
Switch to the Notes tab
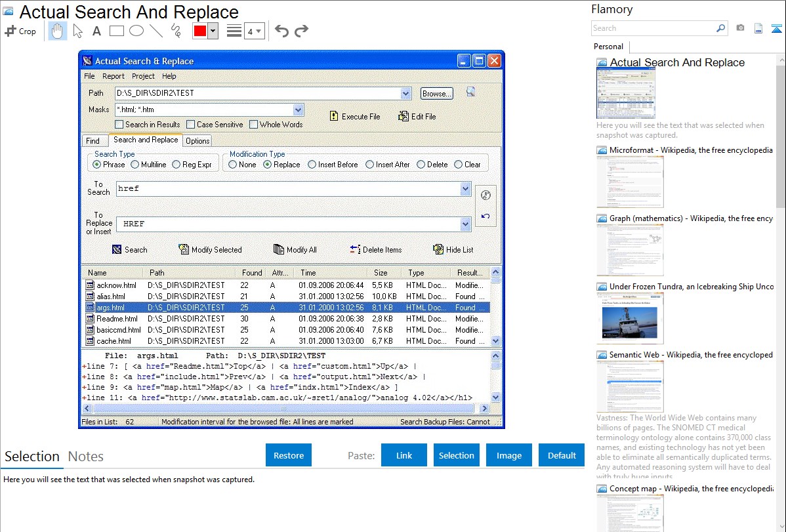(x=86, y=457)
